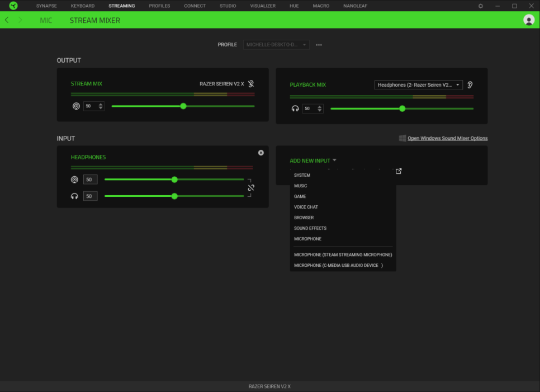Click the Stream Mix volume slider handle
The width and height of the screenshot is (540, 392).
183,106
